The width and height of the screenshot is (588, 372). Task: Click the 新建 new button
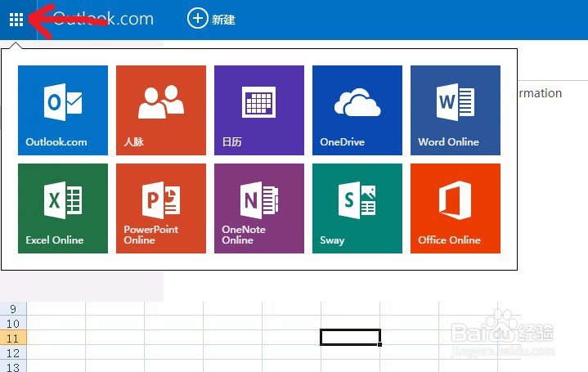click(212, 18)
